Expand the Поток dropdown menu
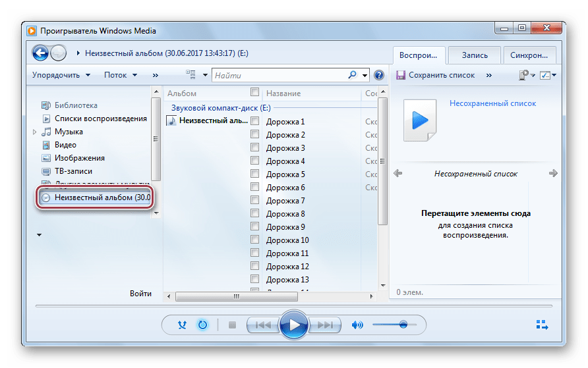The height and width of the screenshot is (368, 588). coord(121,75)
